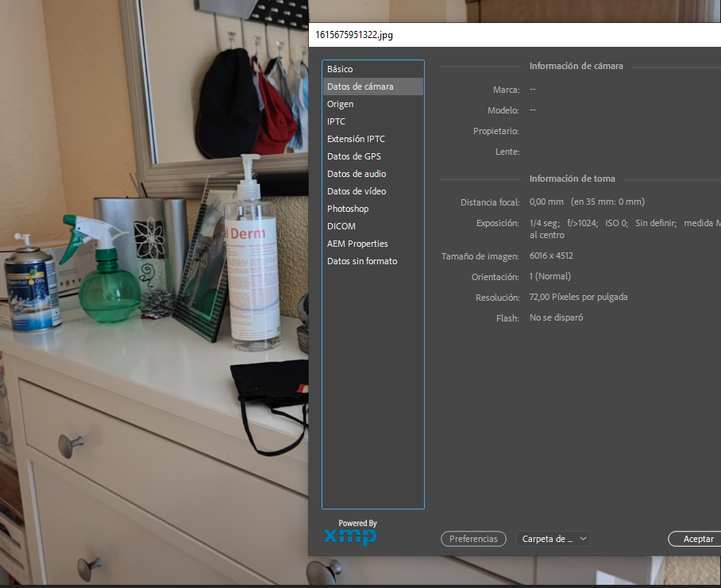Click the Distancia focal value 0,00 mm
Viewport: 721px width, 588px height.
click(546, 202)
